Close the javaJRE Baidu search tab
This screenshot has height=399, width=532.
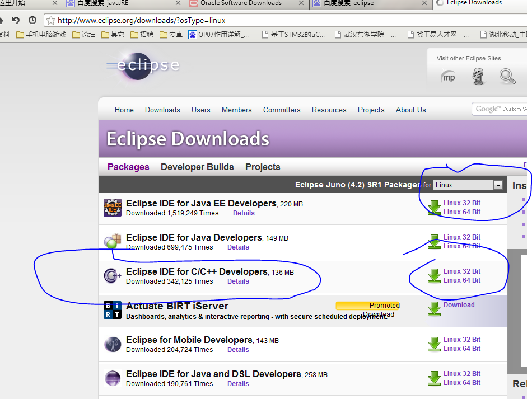[x=178, y=3]
